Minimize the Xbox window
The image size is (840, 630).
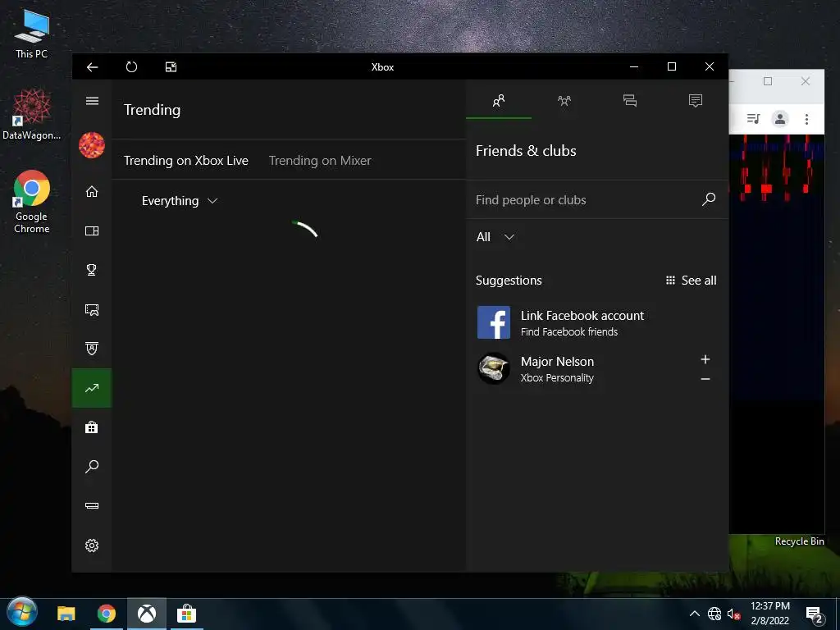tap(634, 67)
